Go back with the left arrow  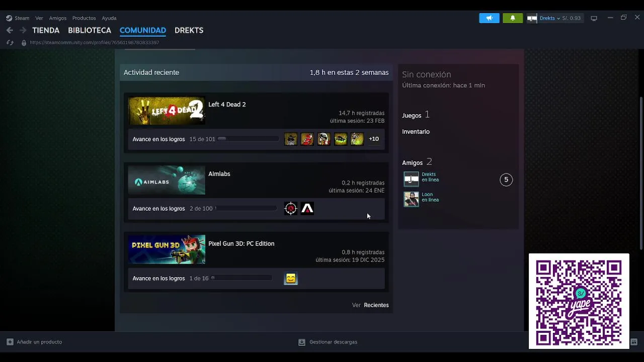point(10,30)
